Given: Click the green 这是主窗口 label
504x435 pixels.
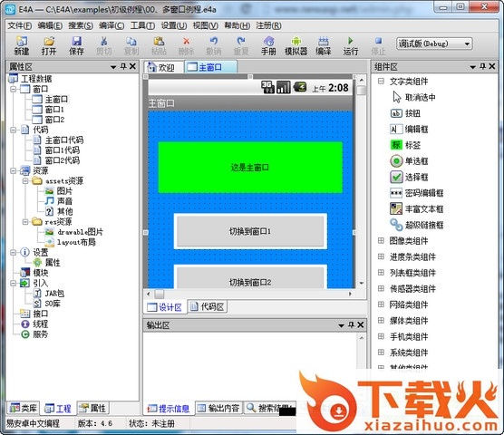Looking at the screenshot, I should point(250,167).
